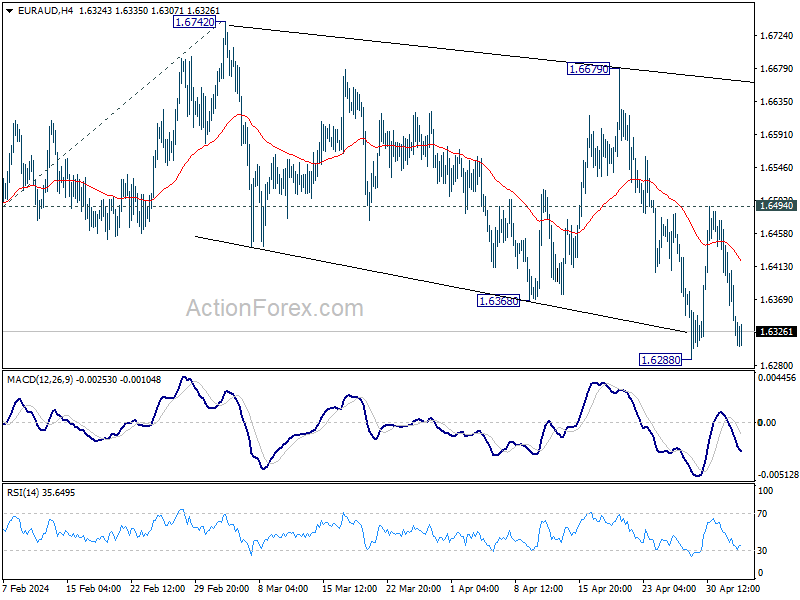Select the 8 Mar 04:00 time label
800x600 pixels.
coord(283,588)
